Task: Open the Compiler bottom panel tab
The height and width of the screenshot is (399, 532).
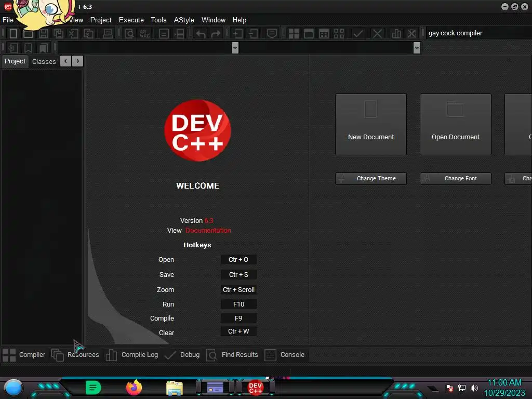Action: 24,355
